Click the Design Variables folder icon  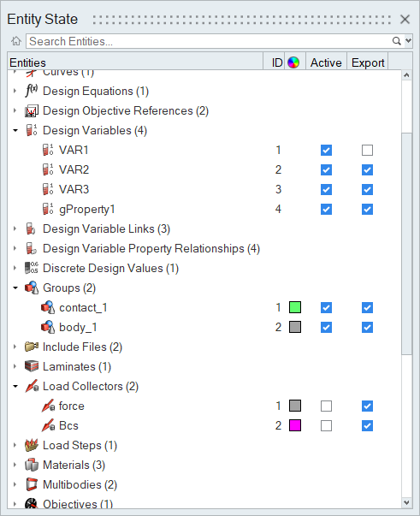(x=32, y=130)
